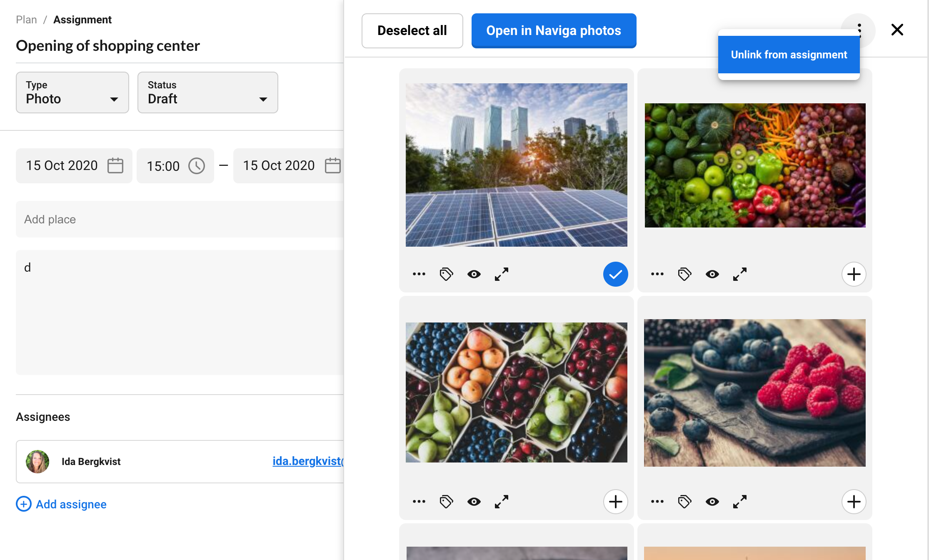This screenshot has width=929, height=560.
Task: Click Deselect all button
Action: 412,31
